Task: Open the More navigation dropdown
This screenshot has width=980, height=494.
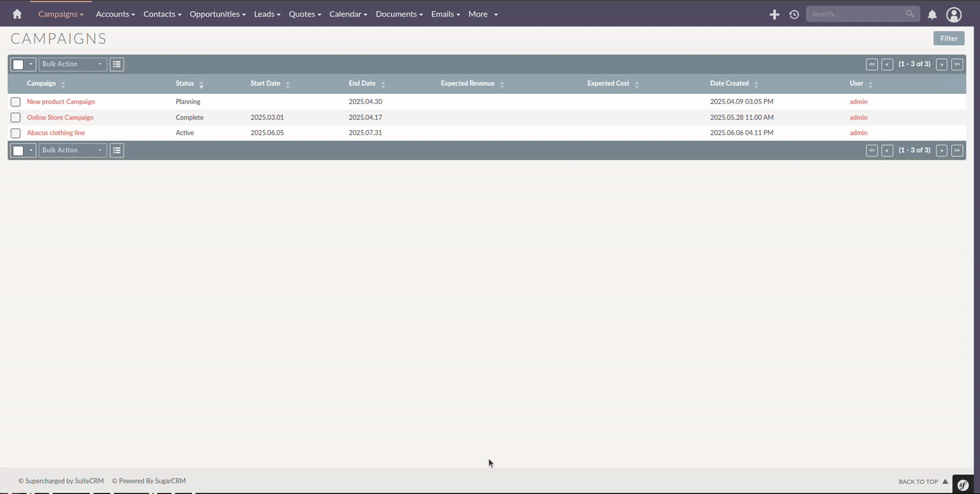Action: pos(483,14)
